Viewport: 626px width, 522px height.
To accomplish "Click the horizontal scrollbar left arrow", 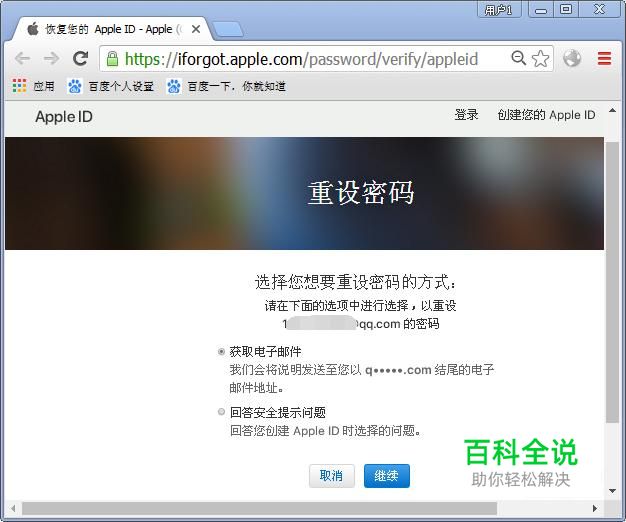I will click(14, 508).
